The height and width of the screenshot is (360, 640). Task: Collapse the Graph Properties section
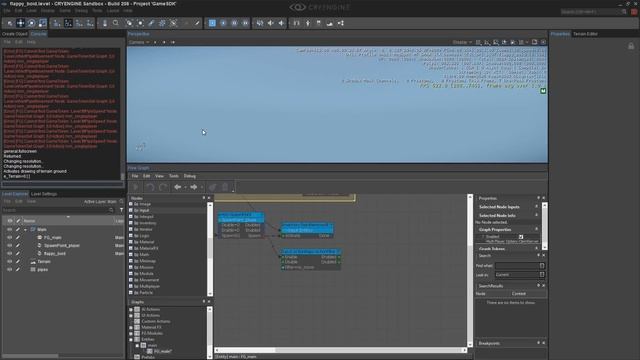pos(537,229)
